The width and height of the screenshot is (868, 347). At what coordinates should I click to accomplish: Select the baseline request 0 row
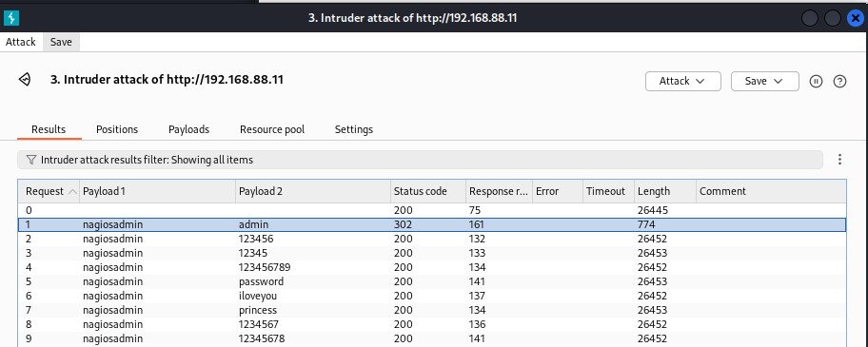pos(432,210)
